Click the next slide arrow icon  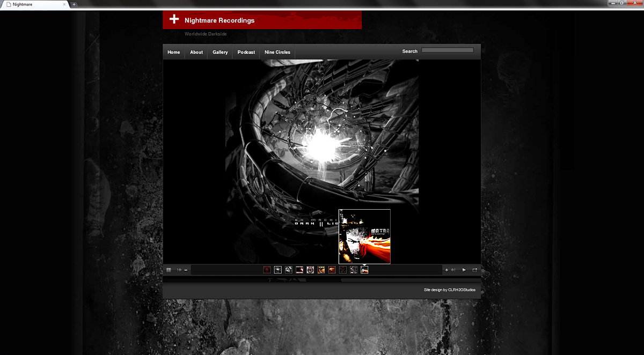pyautogui.click(x=453, y=270)
